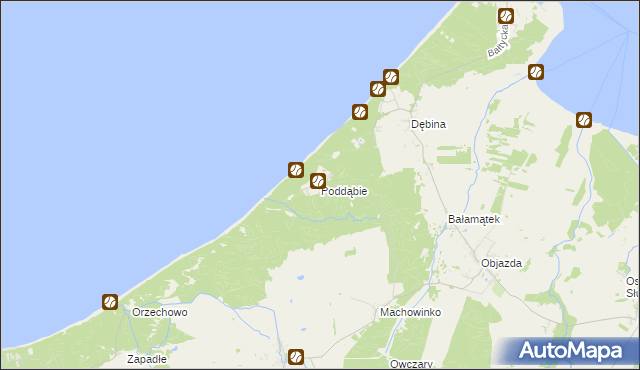This screenshot has width=640, height=370.
Task: Click the beach sports marker northwest of Poddąbie
Action: point(296,170)
